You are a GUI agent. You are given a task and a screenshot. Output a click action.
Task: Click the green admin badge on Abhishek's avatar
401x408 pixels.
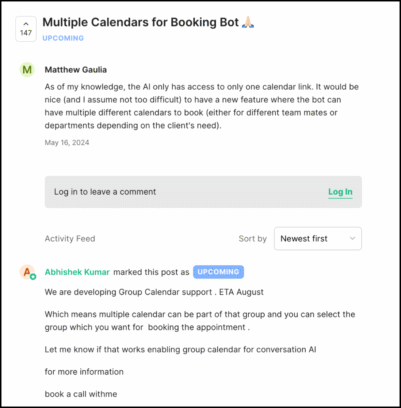(33, 277)
